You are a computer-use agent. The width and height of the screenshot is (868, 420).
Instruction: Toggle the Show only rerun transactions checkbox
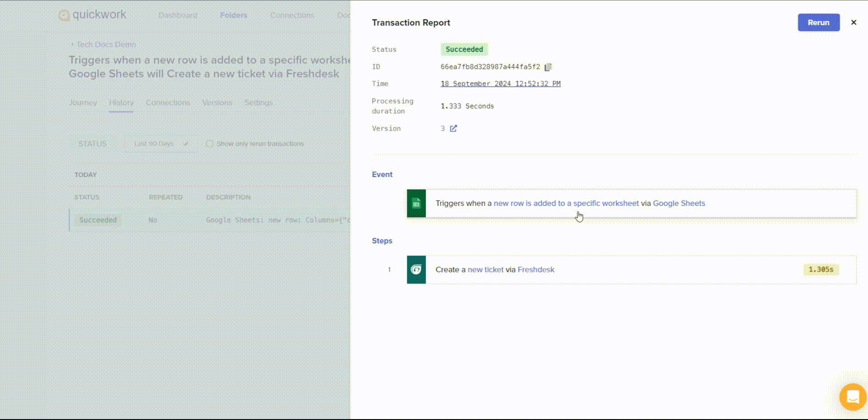click(210, 144)
